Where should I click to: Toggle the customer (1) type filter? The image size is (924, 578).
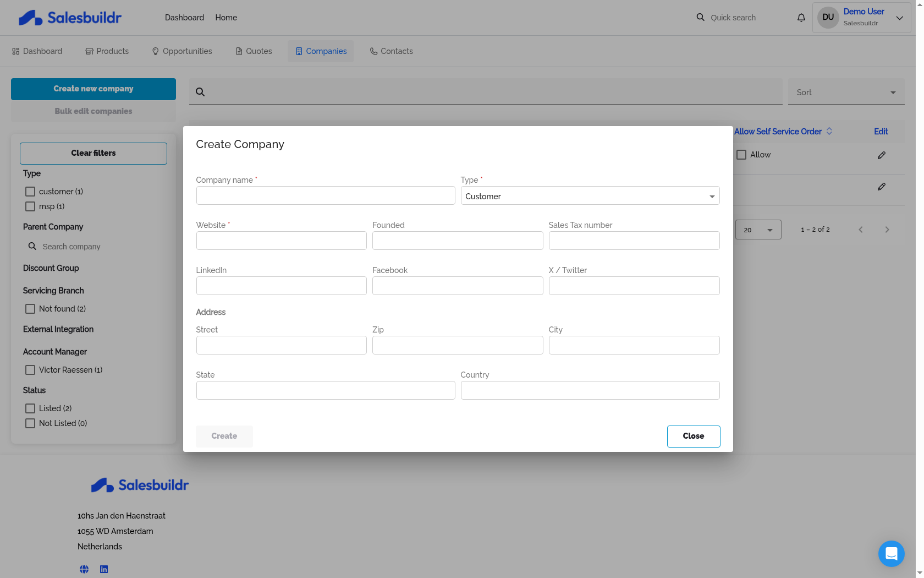tap(30, 192)
